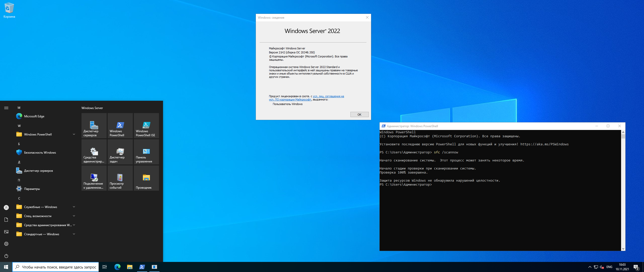Click the PowerShell scrollbar down arrow
This screenshot has width=644, height=272.
click(623, 249)
